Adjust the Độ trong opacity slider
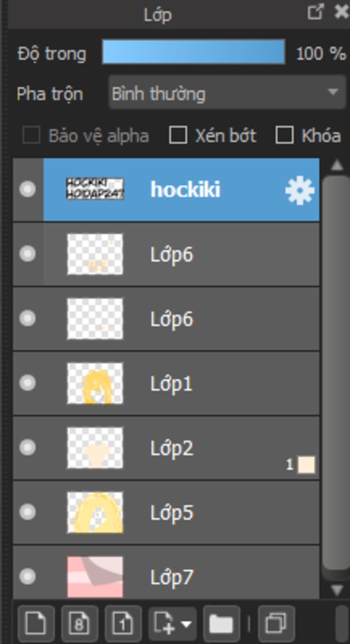Screen dimensions: 350x644 pyautogui.click(x=193, y=52)
